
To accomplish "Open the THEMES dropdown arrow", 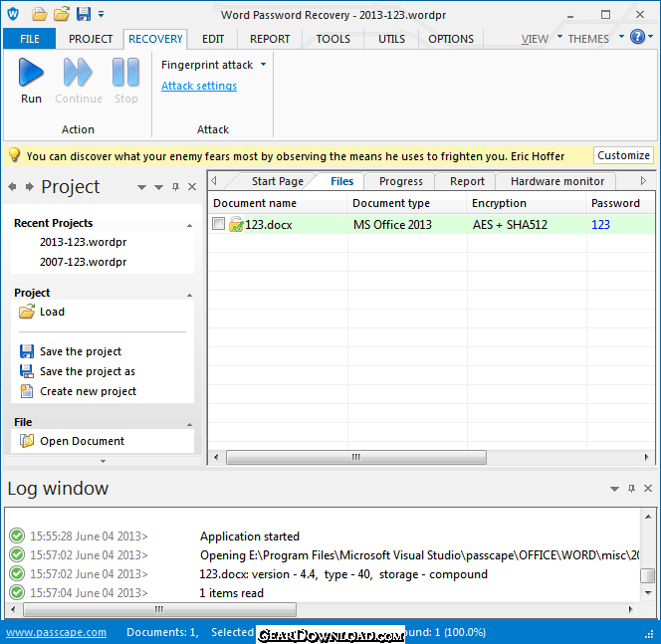I will coord(621,37).
